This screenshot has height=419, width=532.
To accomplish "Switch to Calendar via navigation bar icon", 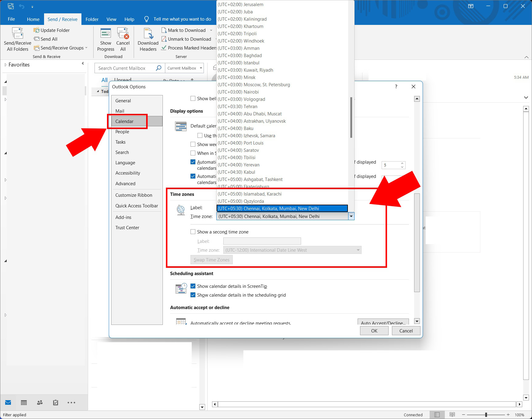I will [x=24, y=402].
